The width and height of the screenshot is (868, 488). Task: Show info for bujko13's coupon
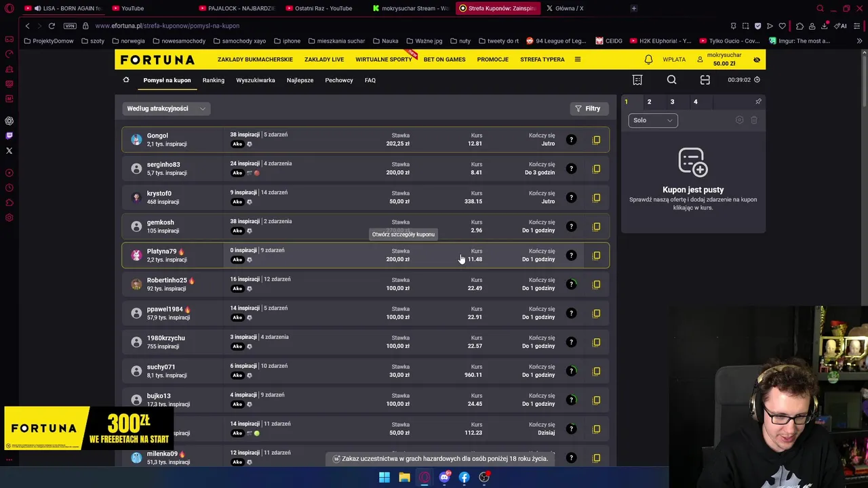pyautogui.click(x=571, y=400)
